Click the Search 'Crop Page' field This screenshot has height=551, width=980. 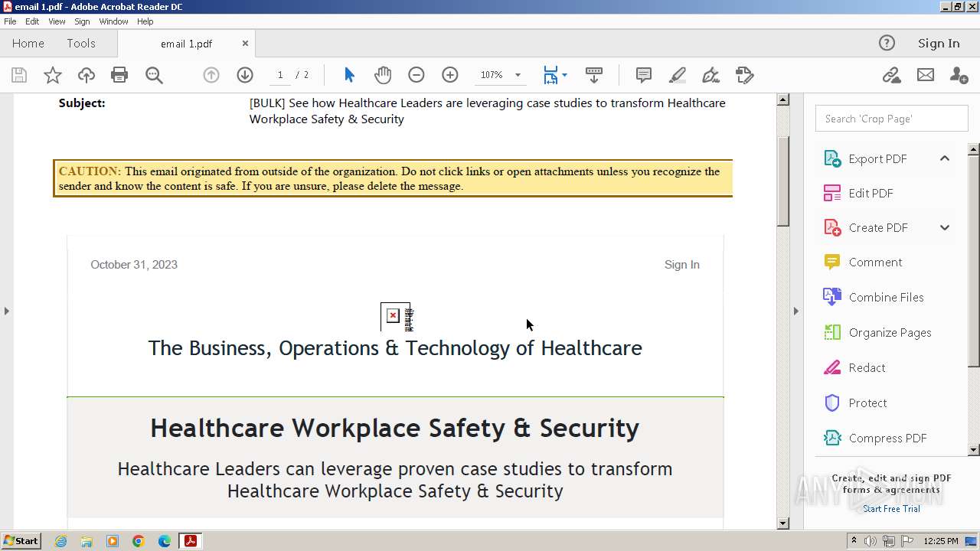891,119
